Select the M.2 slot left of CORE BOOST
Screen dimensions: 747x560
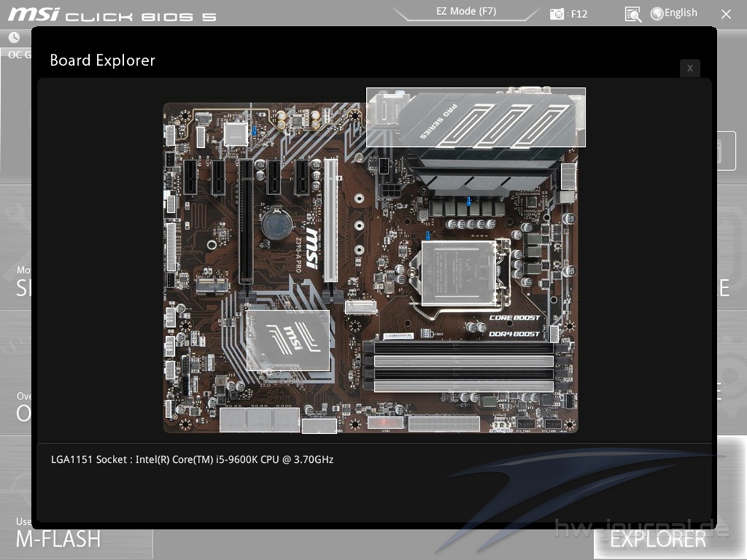tap(361, 307)
